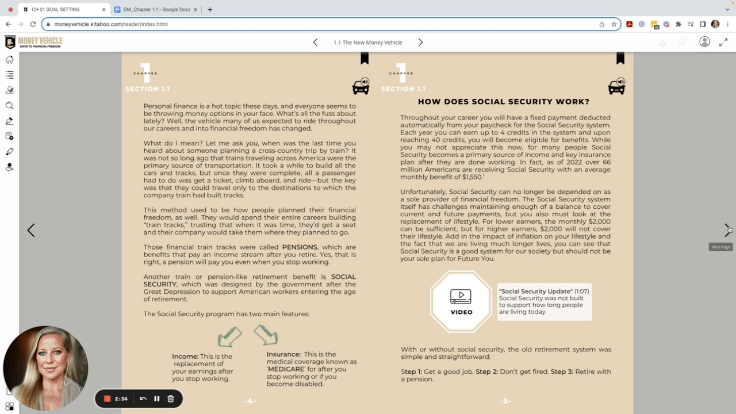Toggle the bookmark ribbon on page 4
The width and height of the screenshot is (736, 414).
point(364,58)
